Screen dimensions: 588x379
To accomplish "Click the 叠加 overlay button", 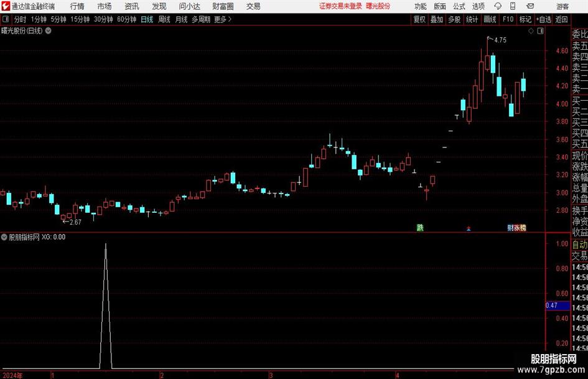I will [x=437, y=19].
